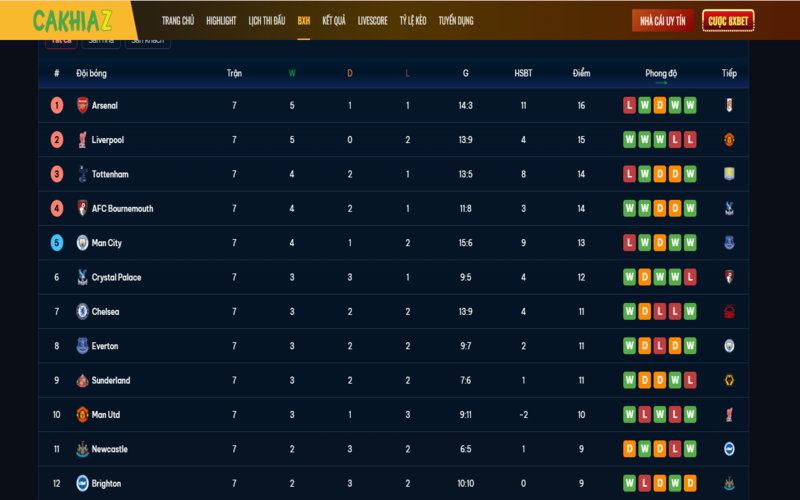Open the AFC Bournemouth team name link
Image resolution: width=800 pixels, height=500 pixels.
pos(122,209)
